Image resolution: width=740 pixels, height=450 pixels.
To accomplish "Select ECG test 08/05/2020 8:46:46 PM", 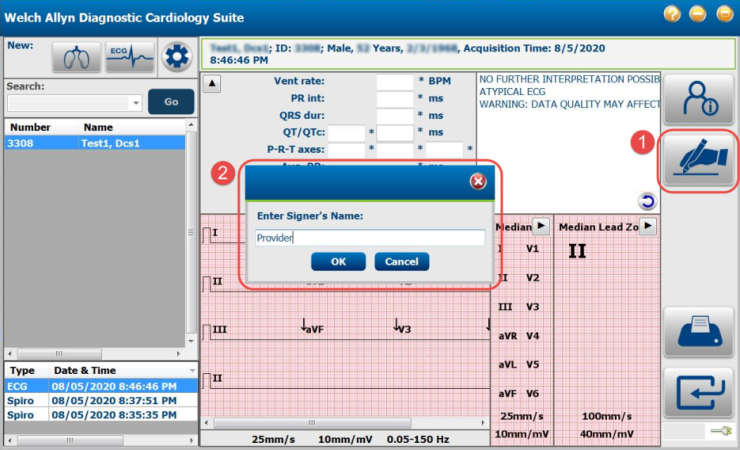I will [101, 386].
